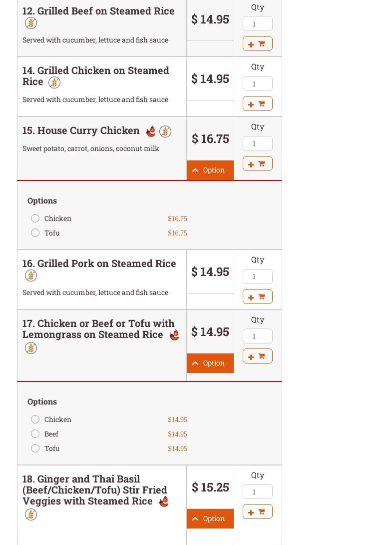Screen dimensions: 392x545
Task: Click spicy chili icon beside House Curry Chicken
Action: click(151, 131)
